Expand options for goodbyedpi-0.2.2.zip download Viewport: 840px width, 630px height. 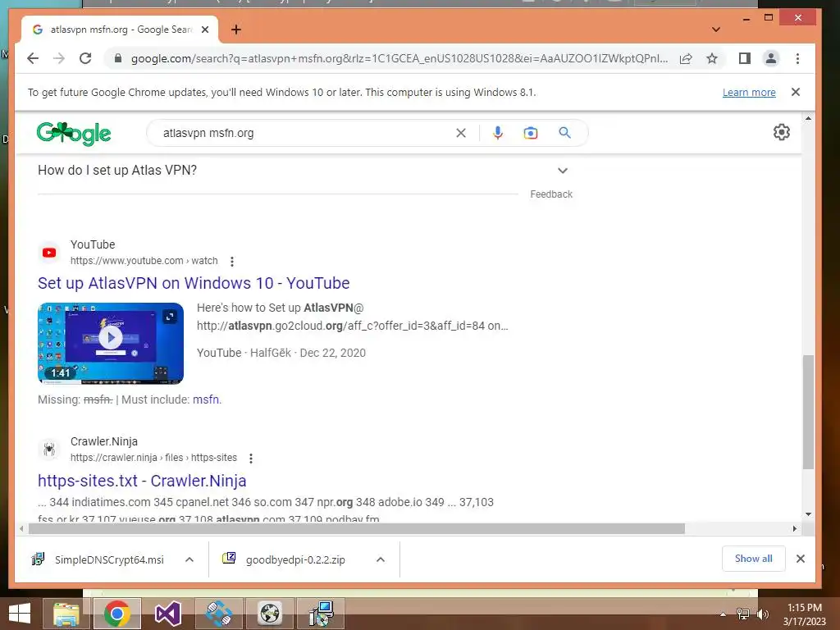381,559
